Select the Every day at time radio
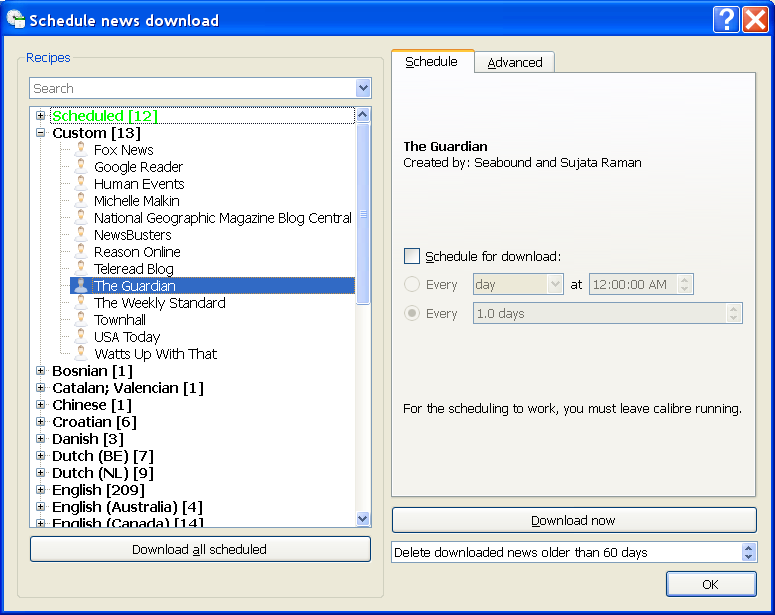The height and width of the screenshot is (615, 775). (x=412, y=284)
